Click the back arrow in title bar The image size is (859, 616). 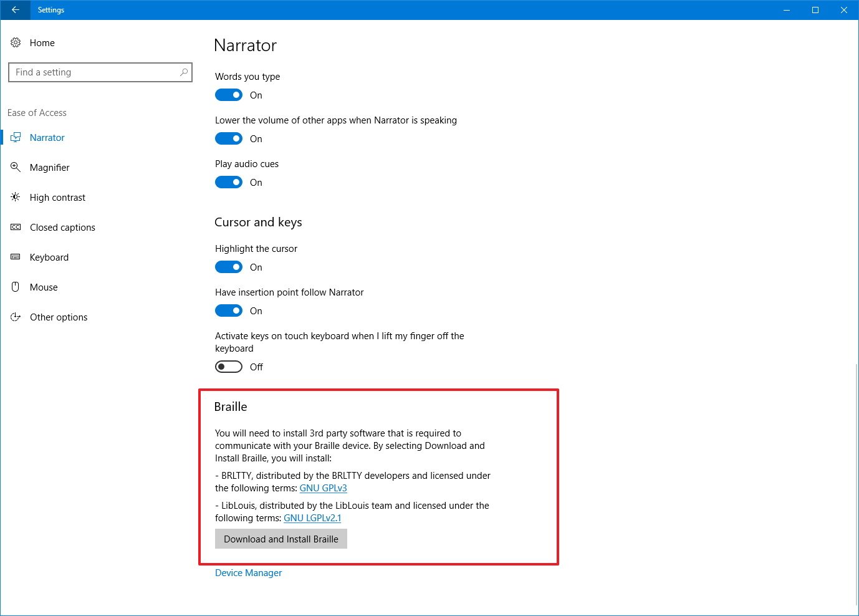15,10
